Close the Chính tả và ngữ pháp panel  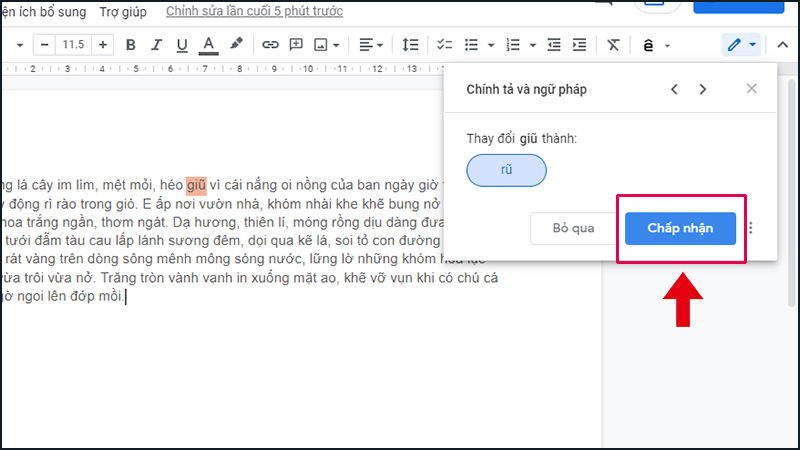tap(752, 89)
